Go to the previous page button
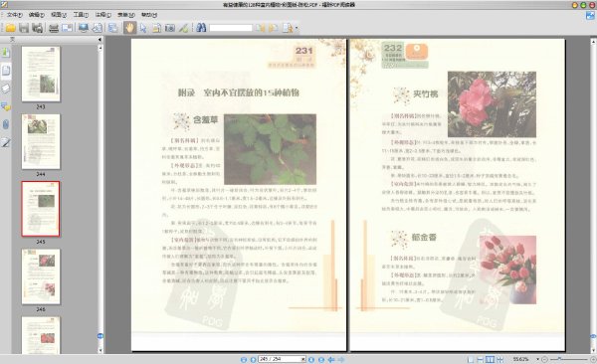597x364 pixels. 253,359
